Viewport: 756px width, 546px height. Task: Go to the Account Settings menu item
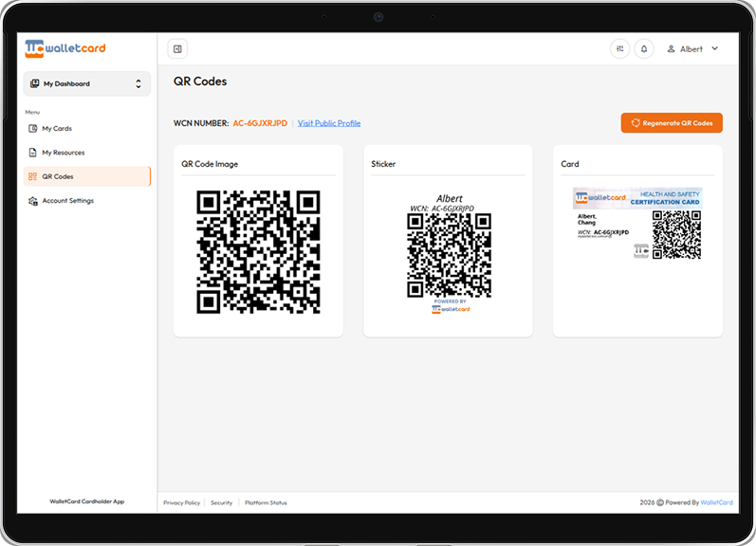[86, 201]
